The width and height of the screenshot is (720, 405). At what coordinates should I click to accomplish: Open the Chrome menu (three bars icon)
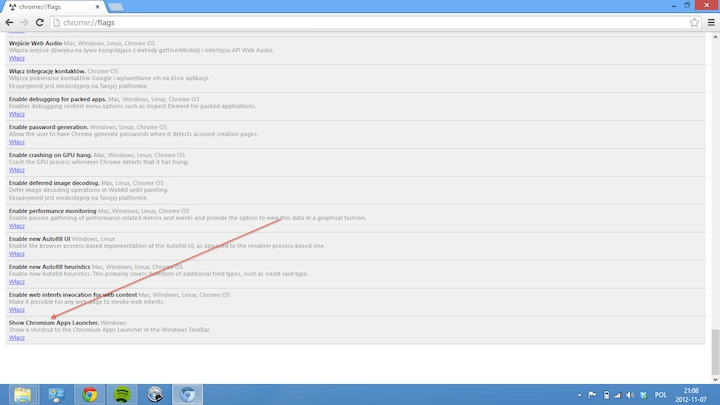click(711, 22)
